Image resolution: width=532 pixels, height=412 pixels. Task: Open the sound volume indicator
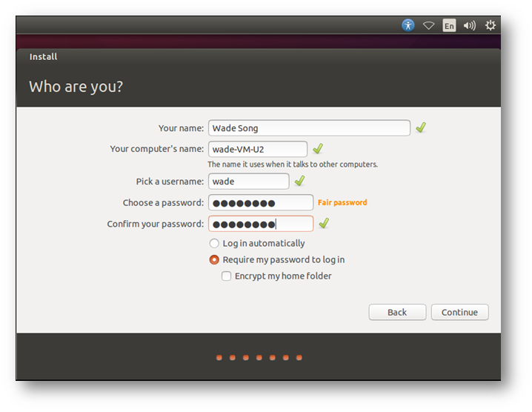[x=470, y=25]
